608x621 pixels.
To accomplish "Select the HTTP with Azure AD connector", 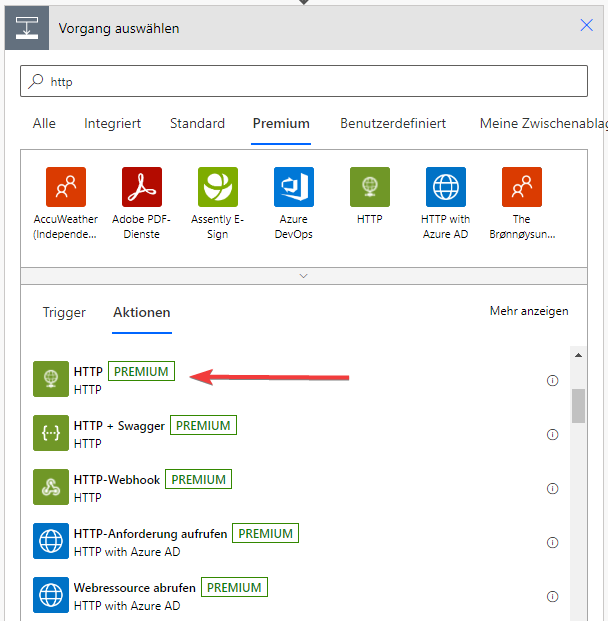I will click(x=446, y=187).
